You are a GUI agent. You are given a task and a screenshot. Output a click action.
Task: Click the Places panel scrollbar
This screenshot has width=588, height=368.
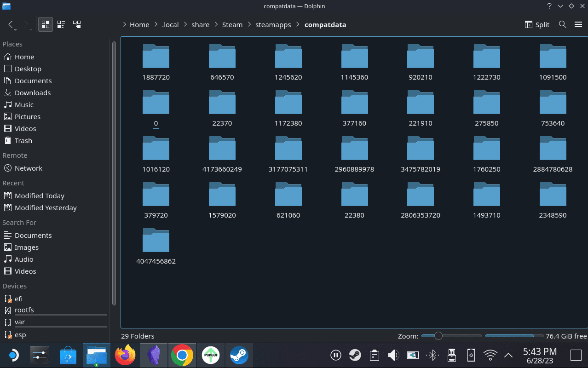pyautogui.click(x=114, y=172)
